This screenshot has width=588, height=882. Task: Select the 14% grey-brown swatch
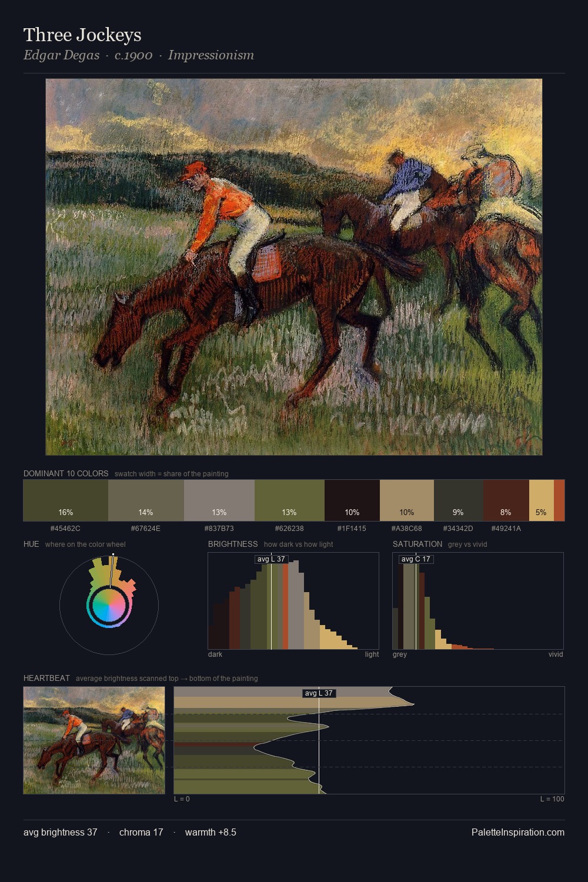[146, 500]
